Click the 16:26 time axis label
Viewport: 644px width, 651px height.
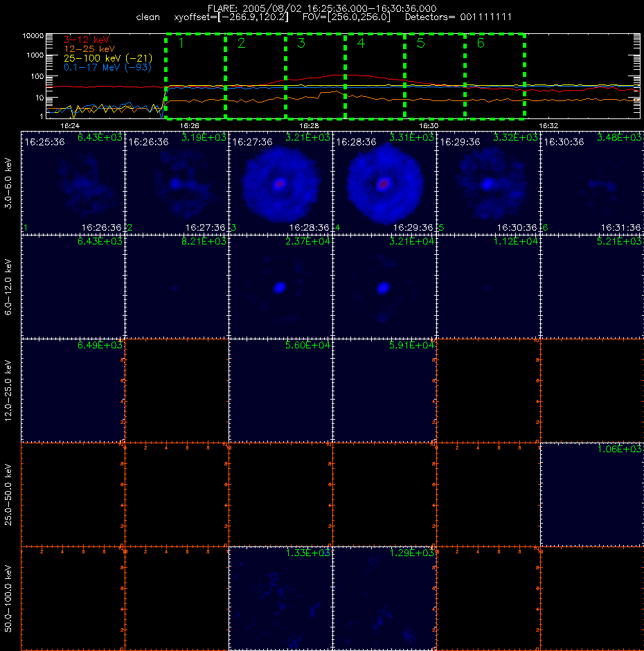click(189, 125)
